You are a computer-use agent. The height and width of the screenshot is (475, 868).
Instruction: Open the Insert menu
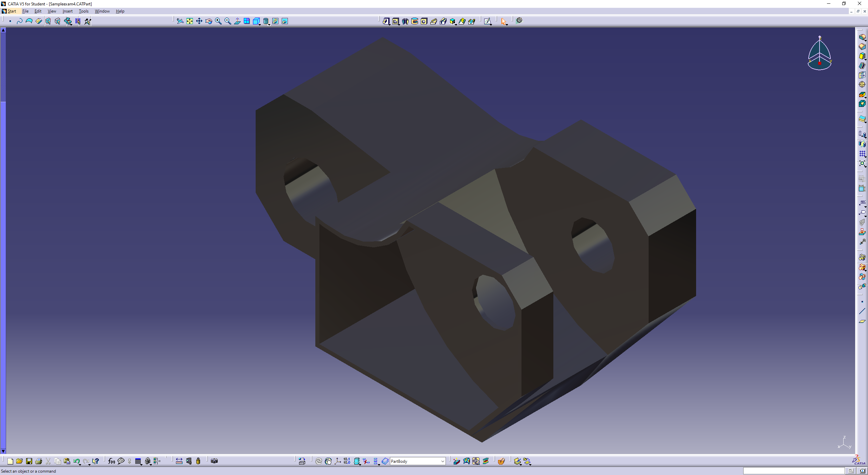pyautogui.click(x=67, y=11)
